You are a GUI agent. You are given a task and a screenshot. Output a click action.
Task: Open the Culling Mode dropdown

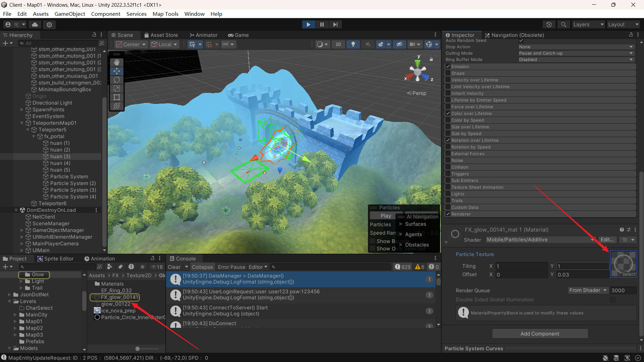coord(576,53)
